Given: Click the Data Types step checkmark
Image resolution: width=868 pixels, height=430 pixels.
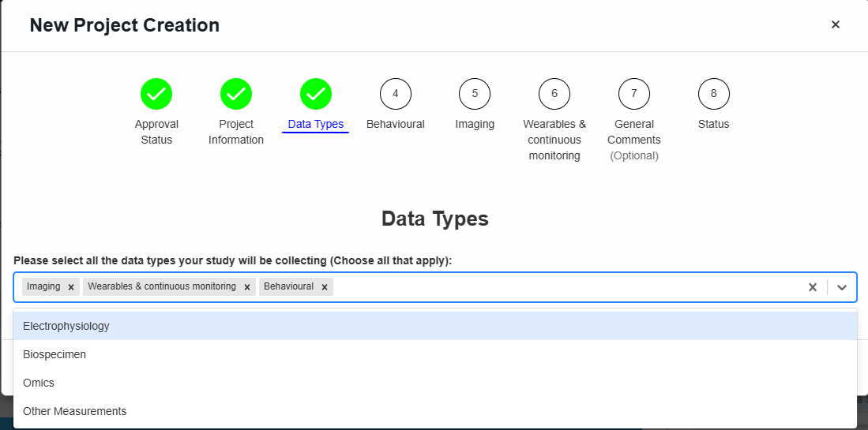Looking at the screenshot, I should [x=316, y=94].
